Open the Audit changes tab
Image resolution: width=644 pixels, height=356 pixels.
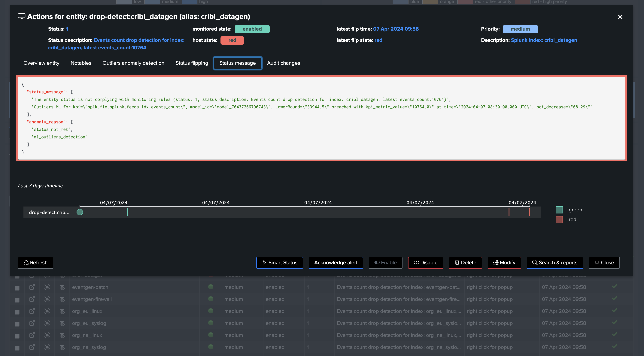(283, 63)
